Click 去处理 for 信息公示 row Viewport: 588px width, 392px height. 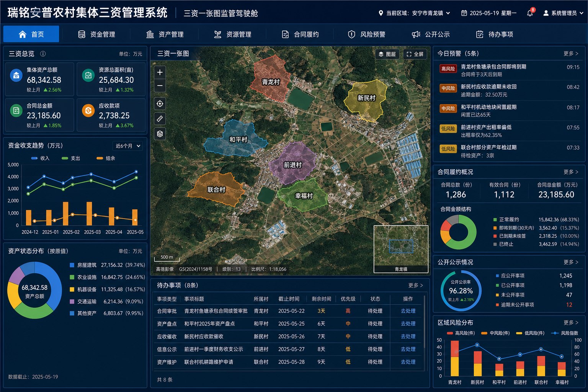pos(408,349)
